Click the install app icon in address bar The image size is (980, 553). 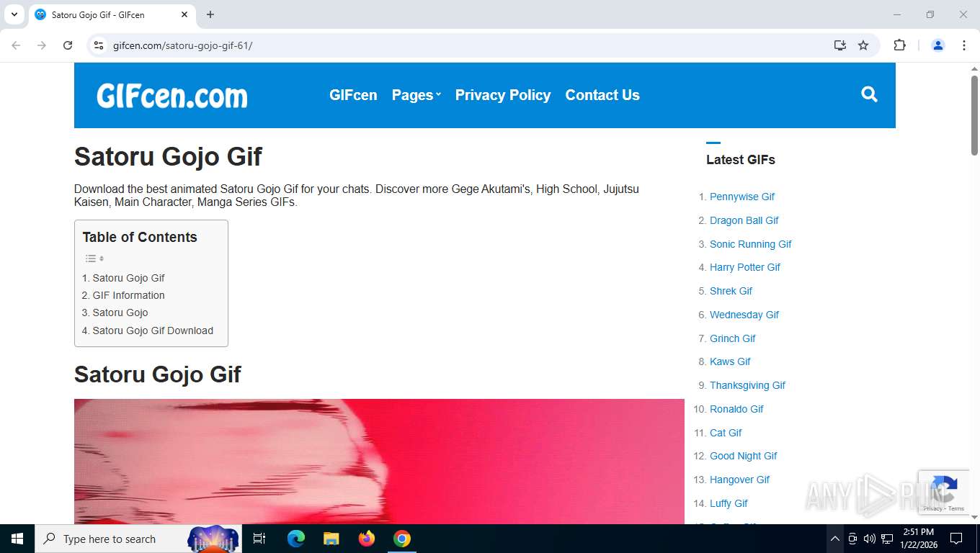click(x=839, y=45)
